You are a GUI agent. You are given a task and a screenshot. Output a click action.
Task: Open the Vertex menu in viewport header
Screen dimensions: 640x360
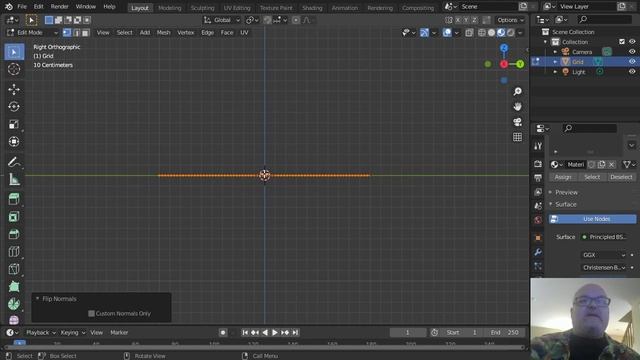185,33
